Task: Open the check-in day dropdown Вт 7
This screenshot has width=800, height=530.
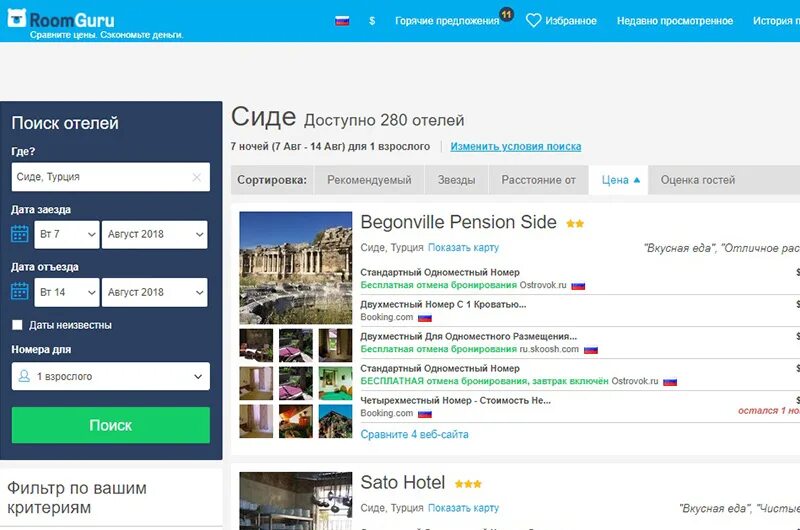Action: pos(67,234)
